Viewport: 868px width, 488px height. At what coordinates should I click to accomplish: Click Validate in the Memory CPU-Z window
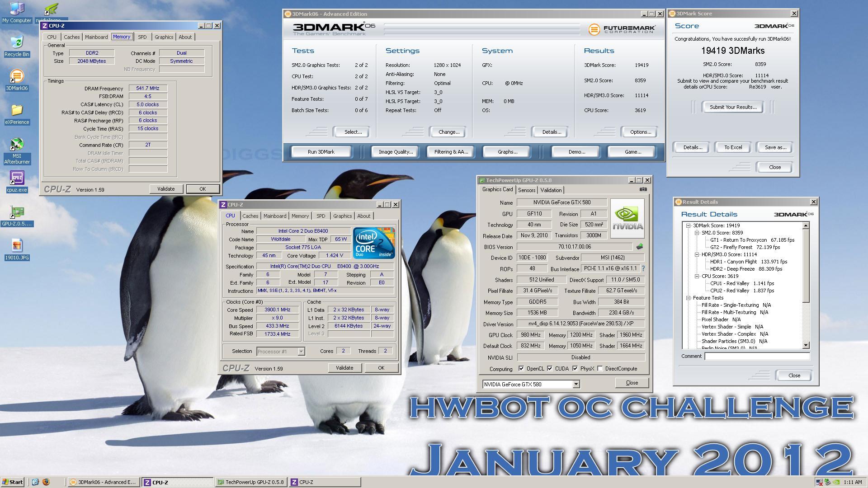pos(166,189)
